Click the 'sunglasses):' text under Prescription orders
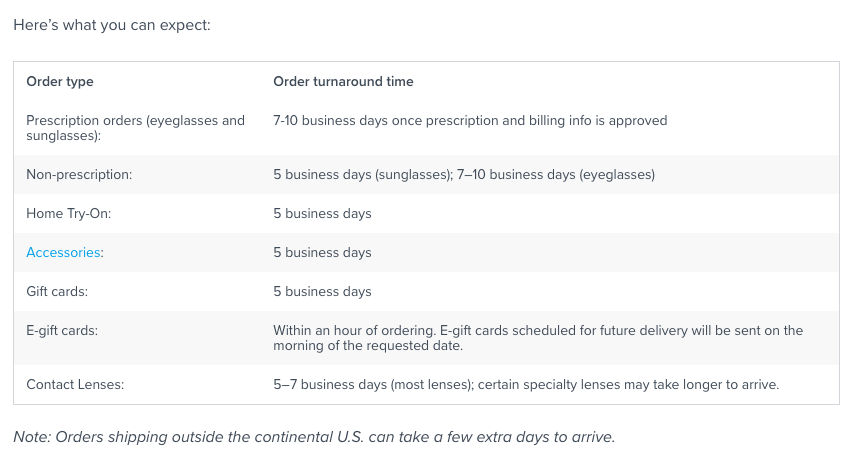Viewport: 859px width, 466px height. click(x=64, y=136)
